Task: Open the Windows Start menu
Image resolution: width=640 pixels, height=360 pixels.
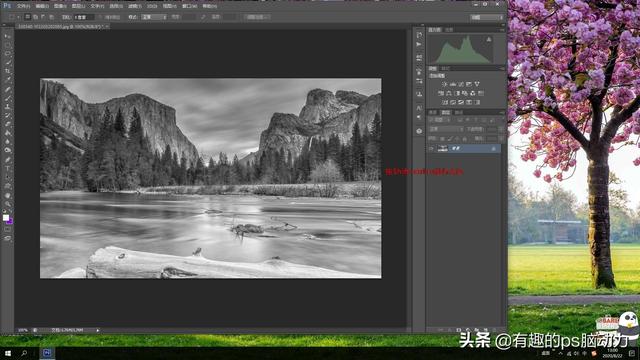Action: click(x=7, y=353)
